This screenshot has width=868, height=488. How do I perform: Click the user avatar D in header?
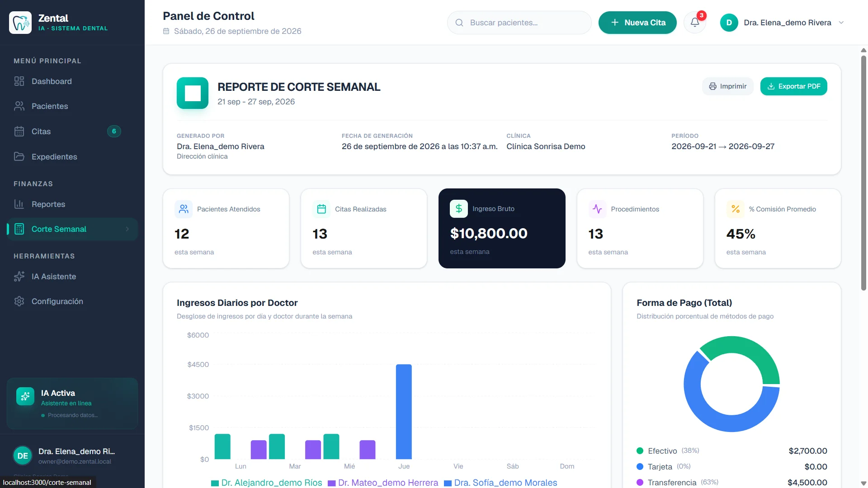coord(729,23)
